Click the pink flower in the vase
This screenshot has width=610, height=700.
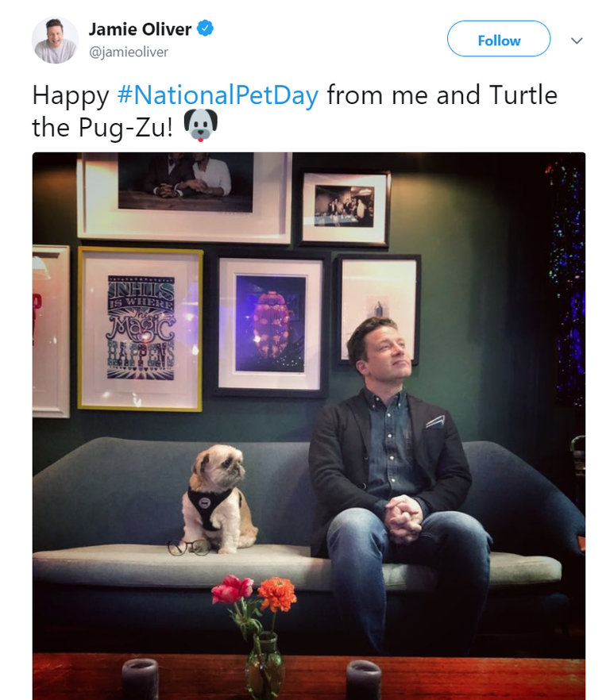tap(232, 590)
